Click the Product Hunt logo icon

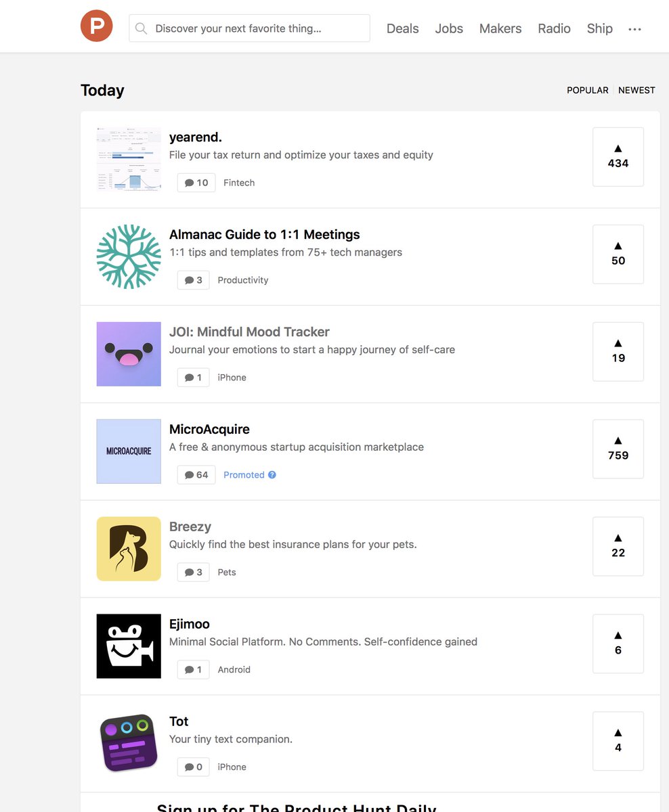pyautogui.click(x=96, y=26)
